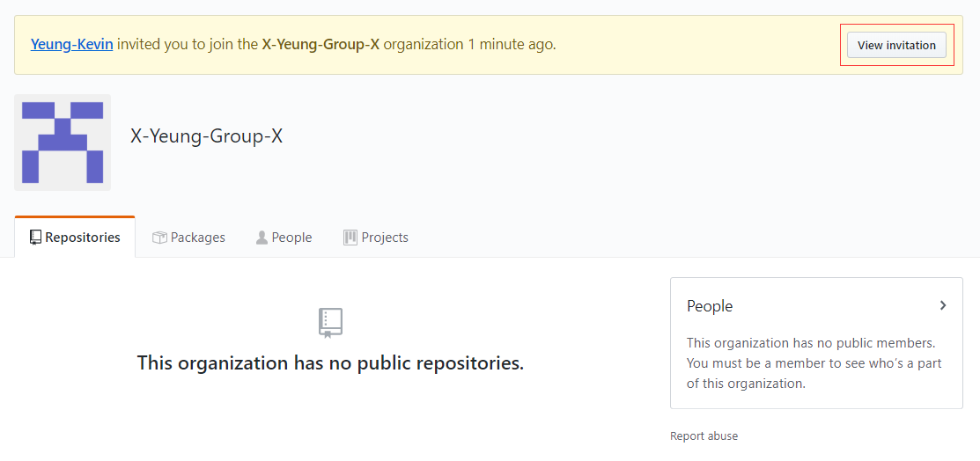
Task: Open the Packages tab label
Action: (197, 238)
